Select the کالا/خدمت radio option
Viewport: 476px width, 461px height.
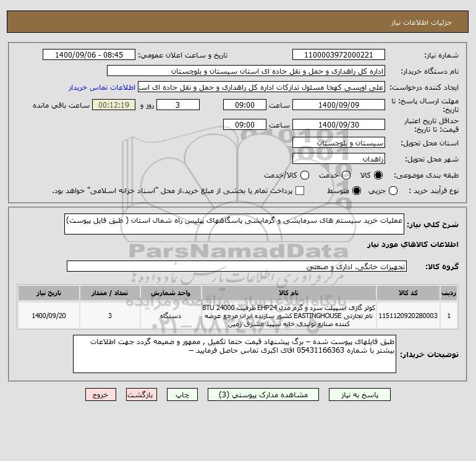pos(305,175)
